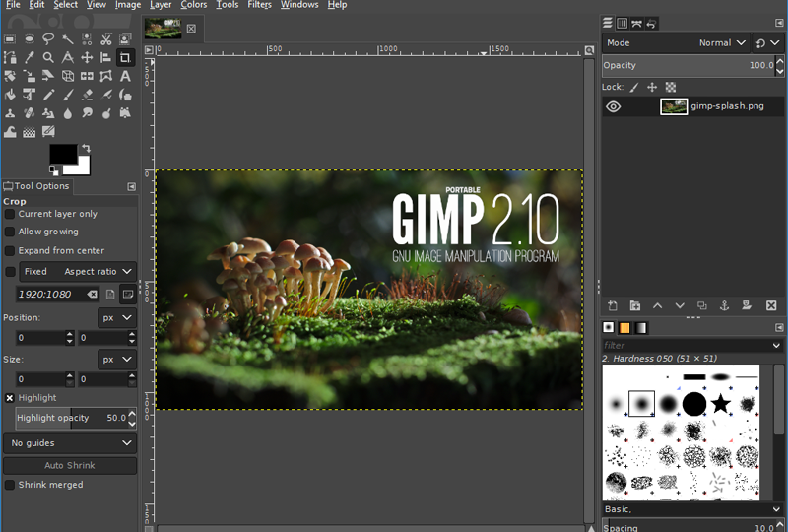Select the Heal bandage tool
This screenshot has width=788, height=532.
(30, 113)
